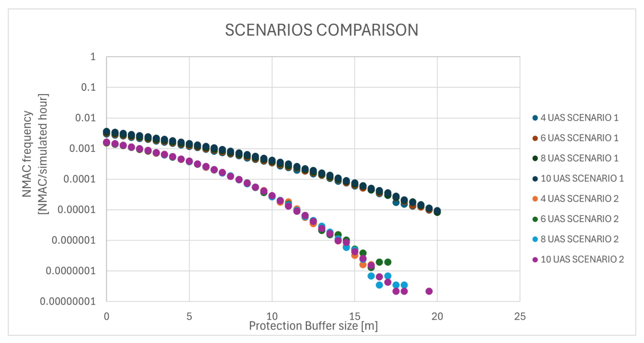This screenshot has width=644, height=343.
Task: Select the dark point at buffer size 20
Action: [x=437, y=211]
